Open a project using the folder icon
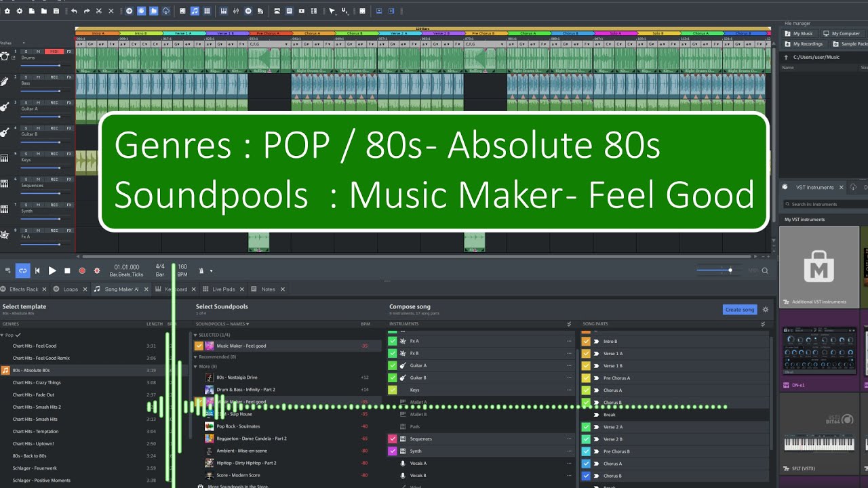 pyautogui.click(x=43, y=11)
